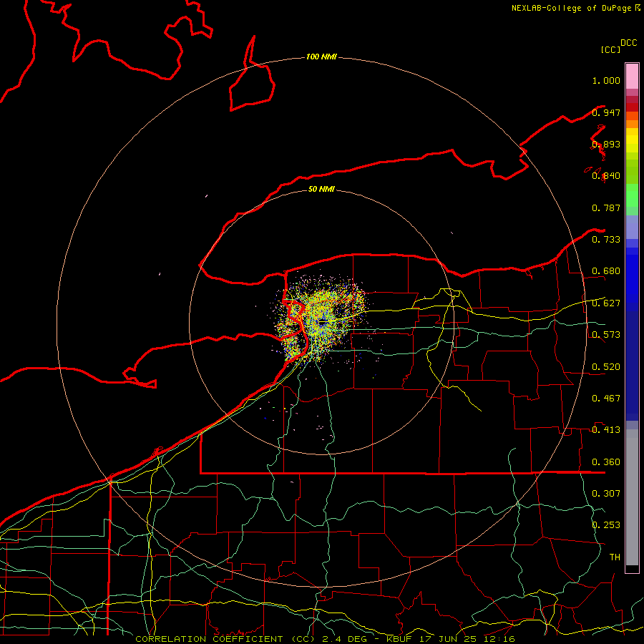644x644 pixels.
Task: Click the 0.413 scale value
Action: tap(606, 430)
